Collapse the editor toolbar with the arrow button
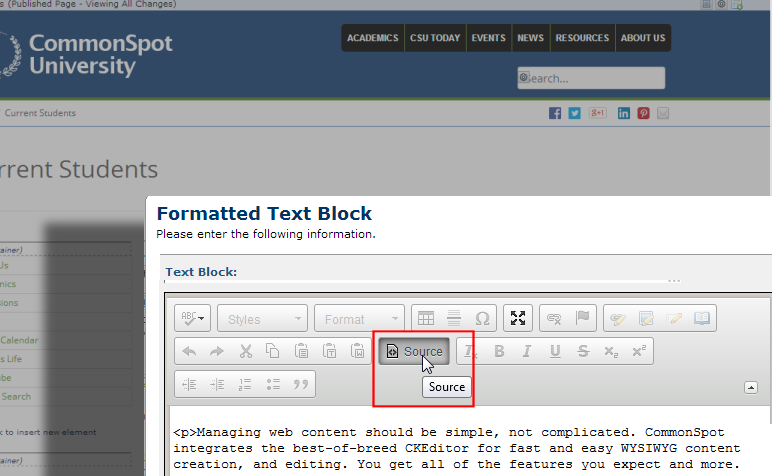Image resolution: width=772 pixels, height=476 pixels. pyautogui.click(x=751, y=388)
